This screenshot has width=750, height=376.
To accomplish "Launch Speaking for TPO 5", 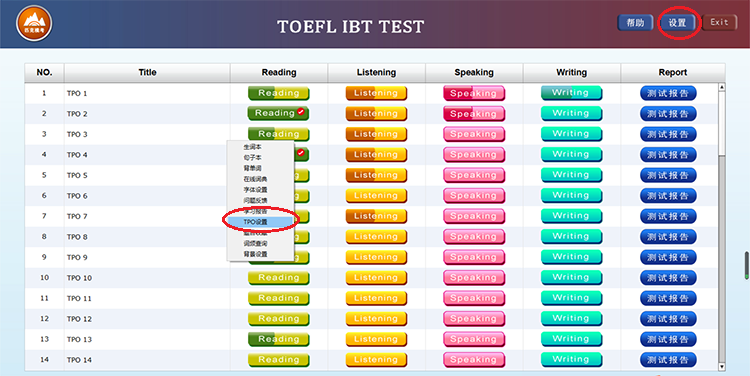I will (474, 175).
